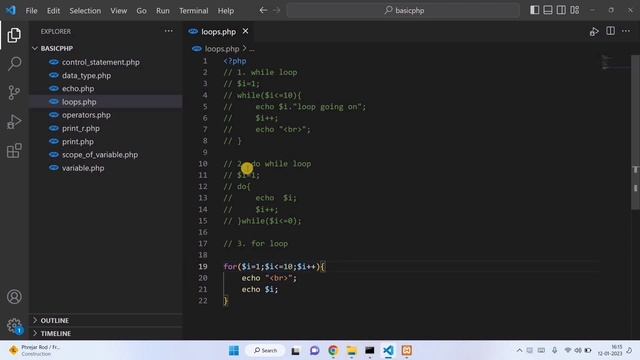Viewport: 640px width, 360px height.
Task: Click the editor vertical scrollbar
Action: coord(636,133)
